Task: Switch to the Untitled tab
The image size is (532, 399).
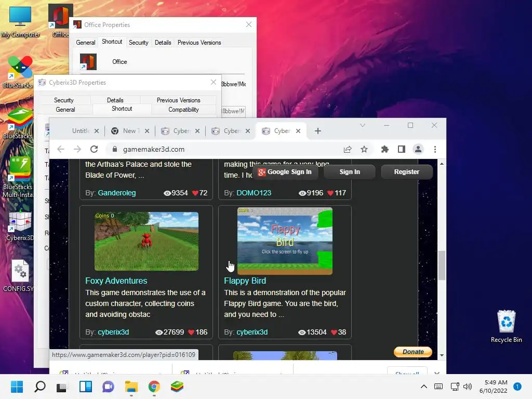Action: point(81,131)
